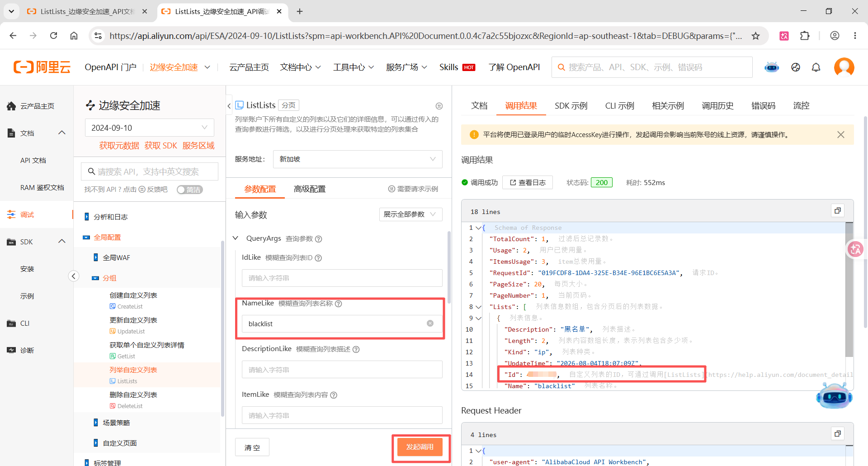Image resolution: width=868 pixels, height=466 pixels.
Task: Open the AI assistant robot icon in header
Action: (x=772, y=67)
